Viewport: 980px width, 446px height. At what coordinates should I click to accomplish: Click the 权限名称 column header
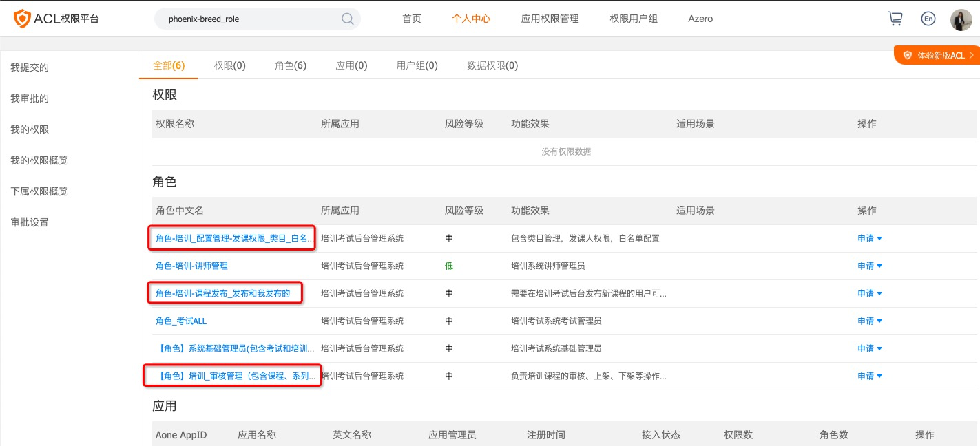[x=175, y=124]
